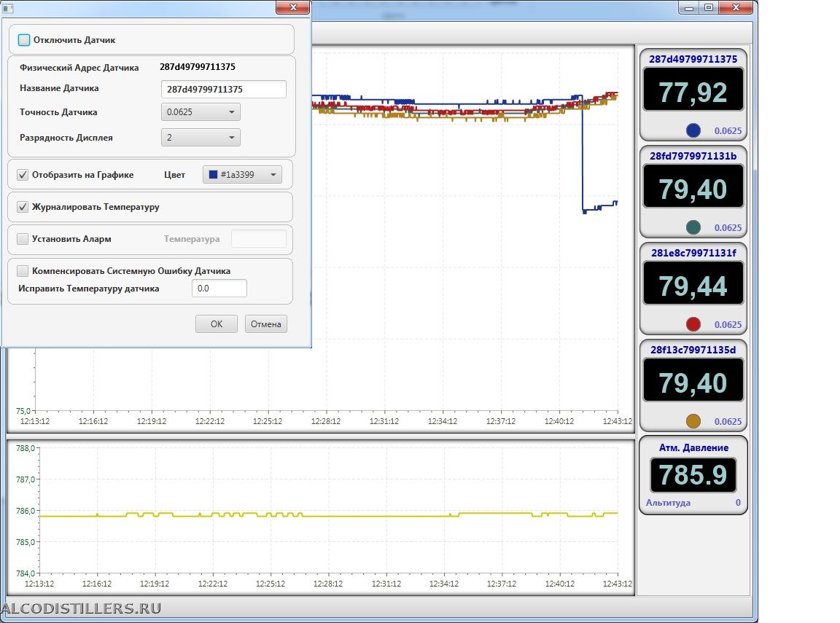Click the teal color dot of sensor 28fd7979971131b

click(693, 227)
